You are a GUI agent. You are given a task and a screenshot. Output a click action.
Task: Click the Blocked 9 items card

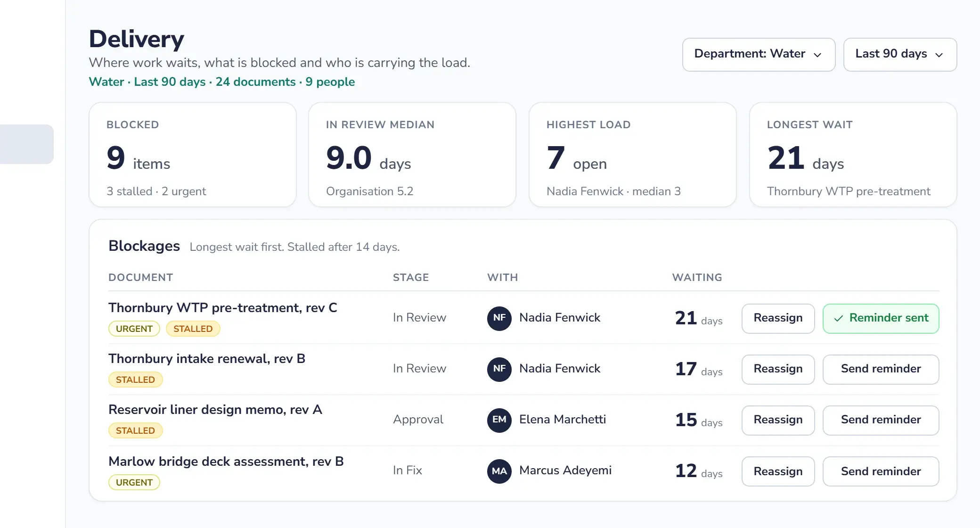193,155
